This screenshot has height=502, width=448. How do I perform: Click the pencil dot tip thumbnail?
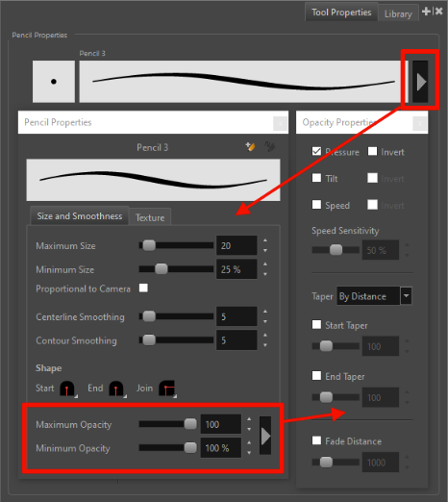tap(54, 82)
